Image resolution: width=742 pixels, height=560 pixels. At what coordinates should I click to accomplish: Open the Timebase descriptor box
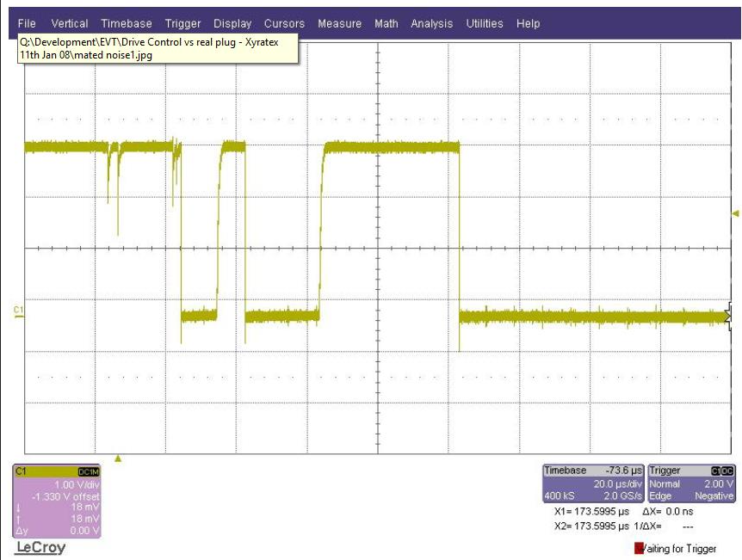(593, 483)
